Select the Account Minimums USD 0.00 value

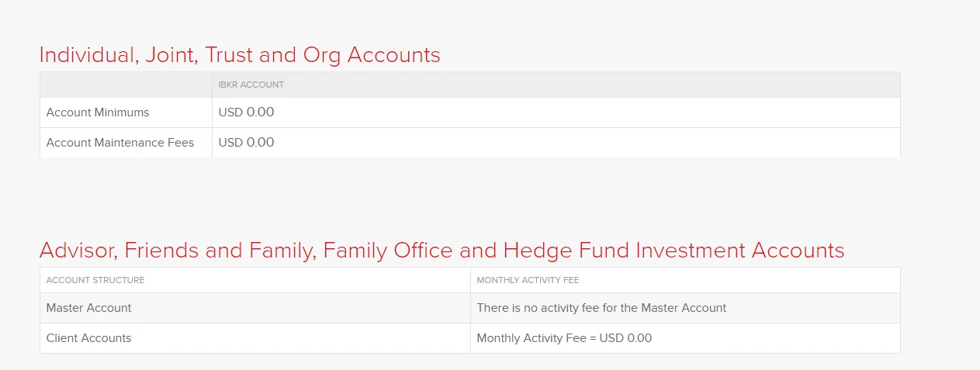click(x=246, y=112)
